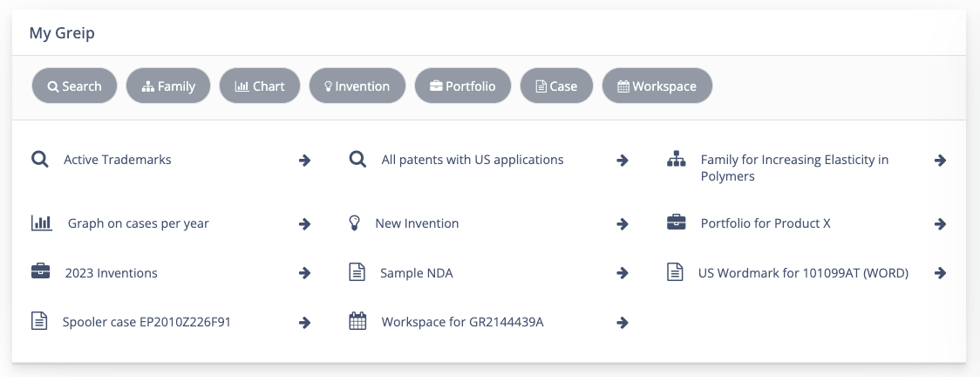Viewport: 980px width, 377px height.
Task: Open US Wordmark for 101099AT (WORD)
Action: click(x=803, y=273)
